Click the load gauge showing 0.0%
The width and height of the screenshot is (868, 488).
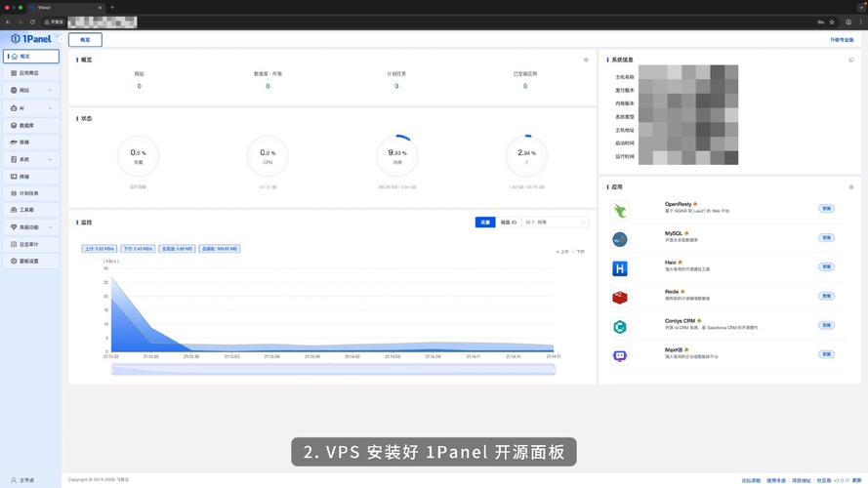click(x=139, y=156)
